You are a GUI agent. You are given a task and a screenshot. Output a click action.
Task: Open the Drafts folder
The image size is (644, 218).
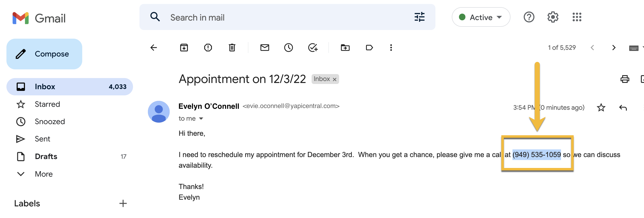coord(46,156)
